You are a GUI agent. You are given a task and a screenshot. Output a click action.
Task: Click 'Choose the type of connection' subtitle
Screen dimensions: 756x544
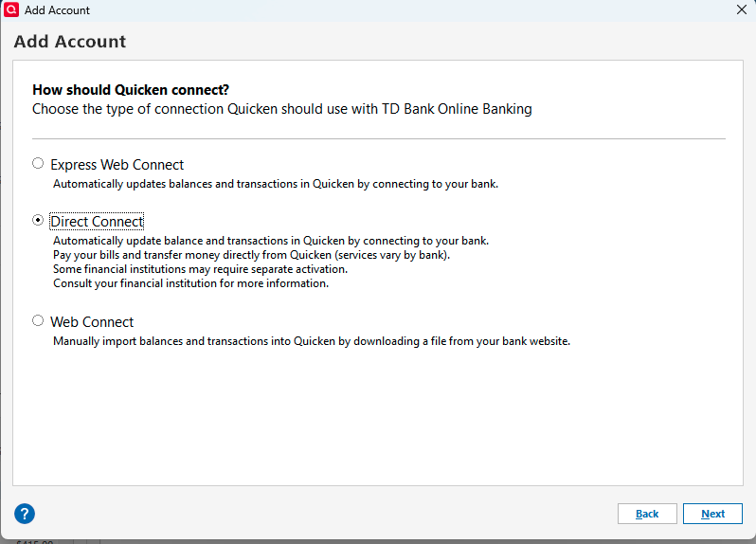(x=282, y=110)
